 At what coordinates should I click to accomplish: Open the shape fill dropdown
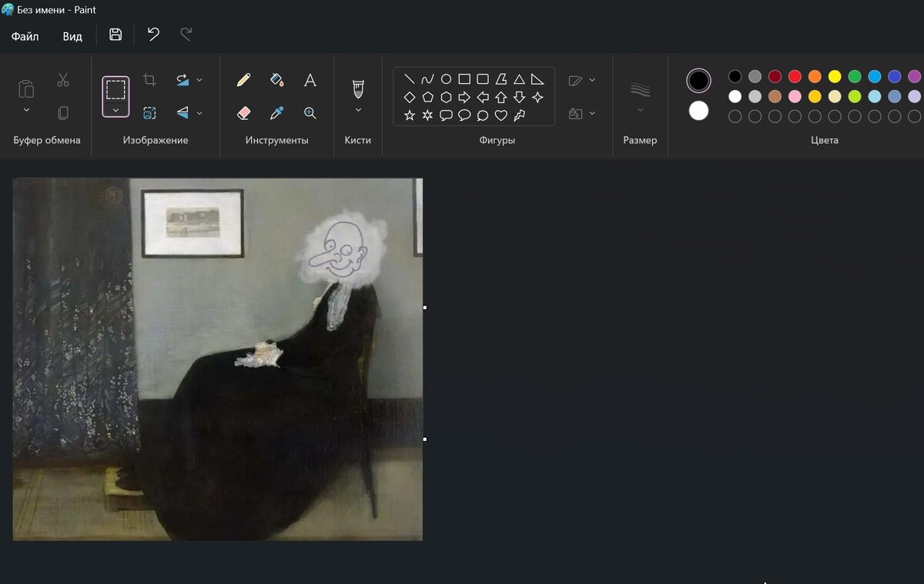(x=592, y=113)
